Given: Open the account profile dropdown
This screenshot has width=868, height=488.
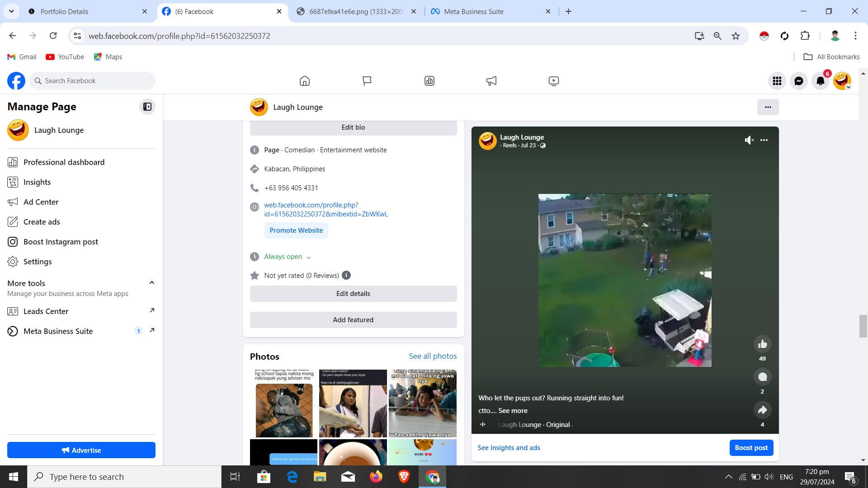Looking at the screenshot, I should click(843, 81).
